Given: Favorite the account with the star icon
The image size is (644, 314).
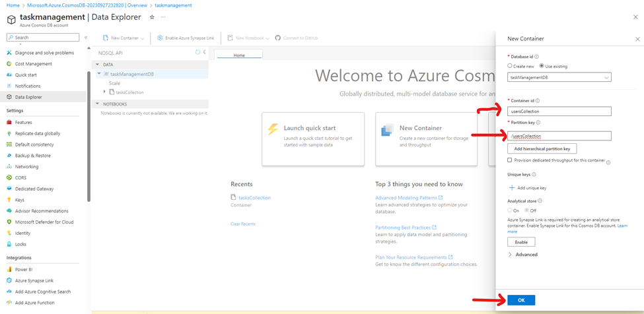Looking at the screenshot, I should pos(152,16).
